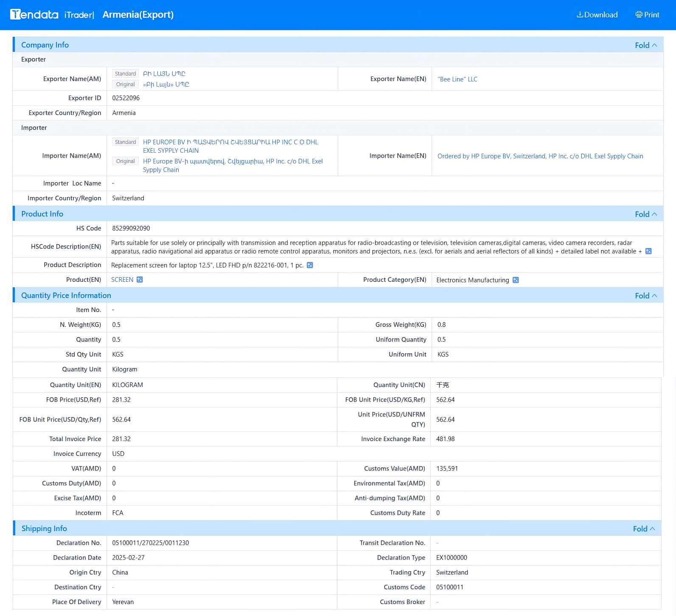This screenshot has height=616, width=676.
Task: Click Exporter Country value Armenia
Action: click(124, 113)
